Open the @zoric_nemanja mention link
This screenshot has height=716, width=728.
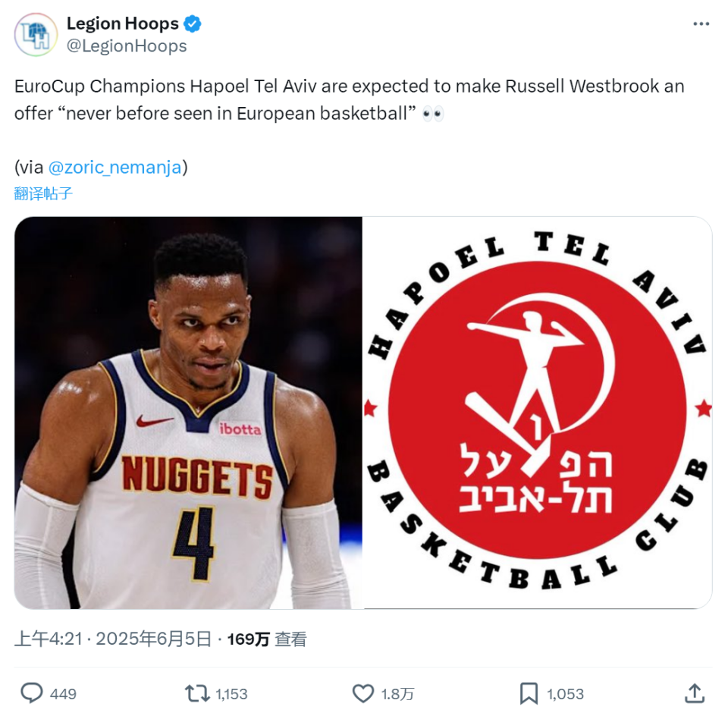coord(115,167)
